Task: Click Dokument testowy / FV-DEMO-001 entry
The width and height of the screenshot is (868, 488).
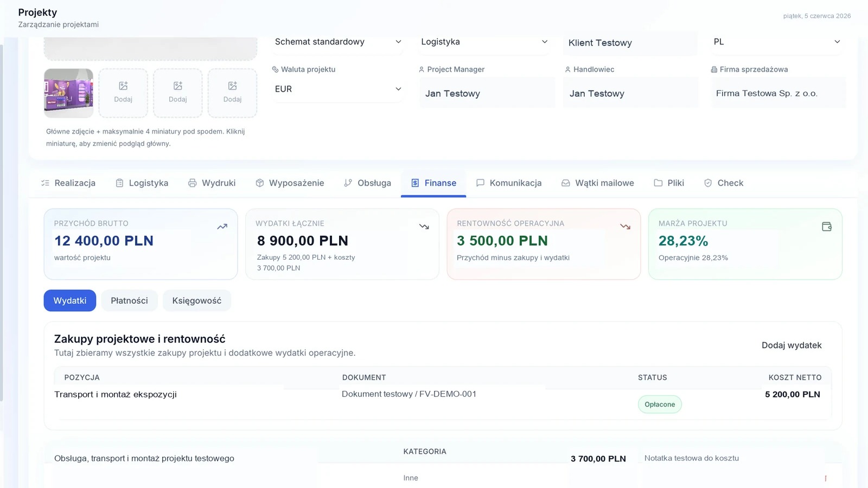Action: (409, 394)
